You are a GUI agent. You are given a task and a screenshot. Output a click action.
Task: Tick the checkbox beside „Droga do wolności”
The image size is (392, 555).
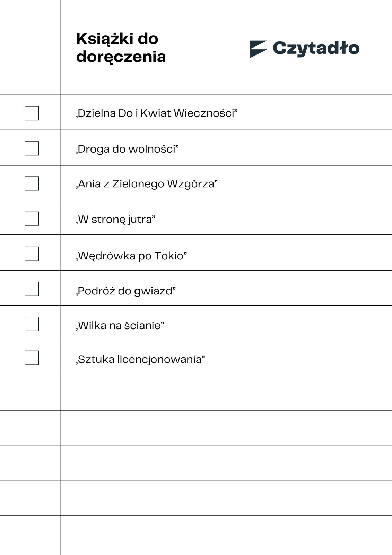coord(32,148)
